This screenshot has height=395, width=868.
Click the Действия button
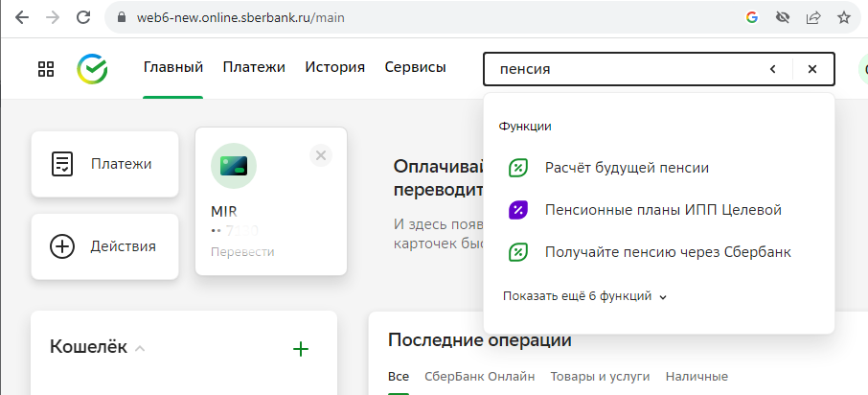tap(105, 246)
